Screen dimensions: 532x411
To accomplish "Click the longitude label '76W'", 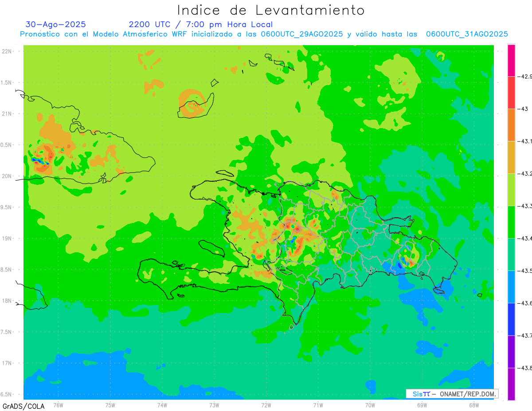I will [58, 405].
